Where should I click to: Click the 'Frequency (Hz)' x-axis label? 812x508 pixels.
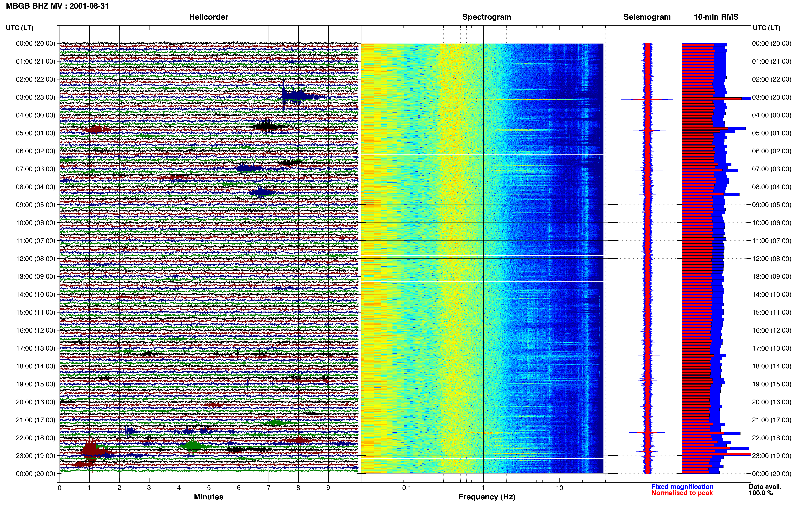point(487,497)
